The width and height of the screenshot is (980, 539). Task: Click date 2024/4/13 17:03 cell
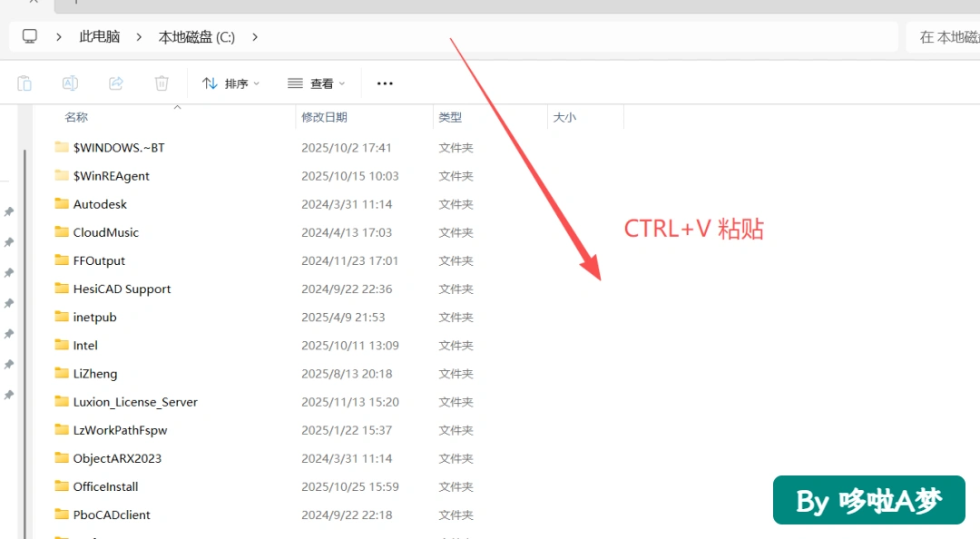tap(347, 232)
